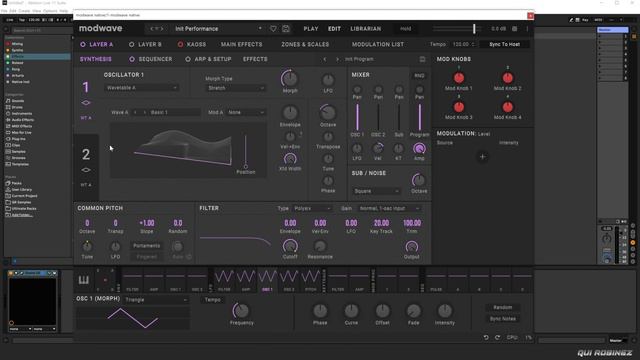
Task: Toggle Layer B power button
Action: [131, 44]
